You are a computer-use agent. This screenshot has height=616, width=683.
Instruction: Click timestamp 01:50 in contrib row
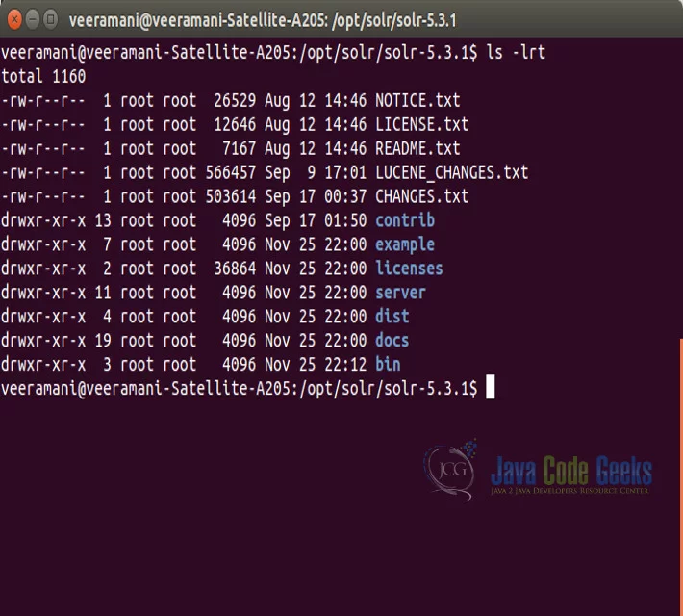click(x=345, y=220)
